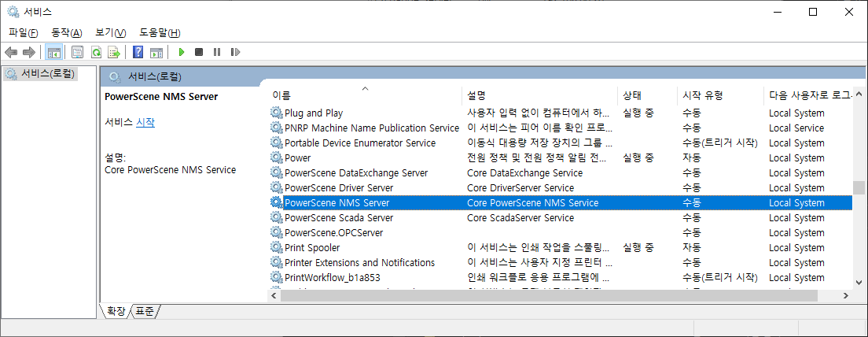Open the Help toolbar icon

point(138,52)
